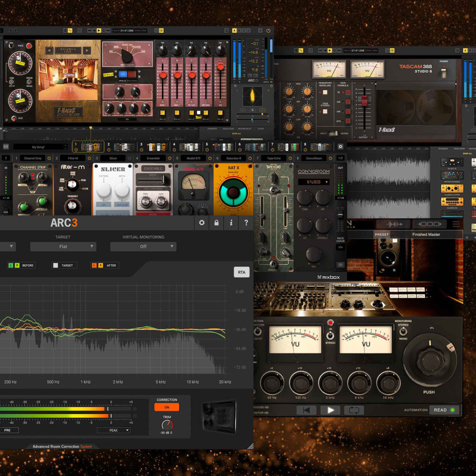476x476 pixels.
Task: Open the Model 670 slot name selector
Action: click(193, 159)
